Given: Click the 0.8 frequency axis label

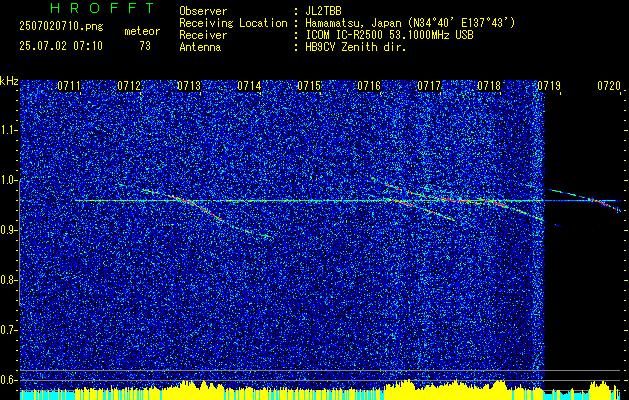Looking at the screenshot, I should (9, 280).
